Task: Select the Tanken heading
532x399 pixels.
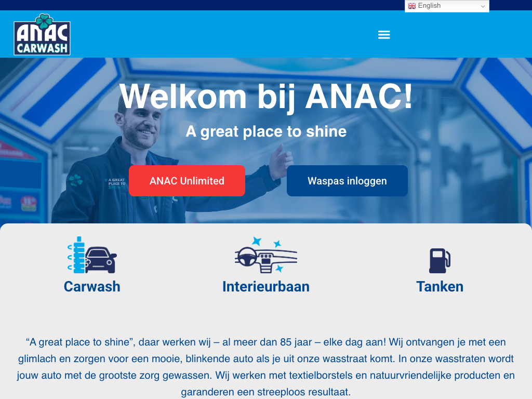Action: [x=440, y=287]
